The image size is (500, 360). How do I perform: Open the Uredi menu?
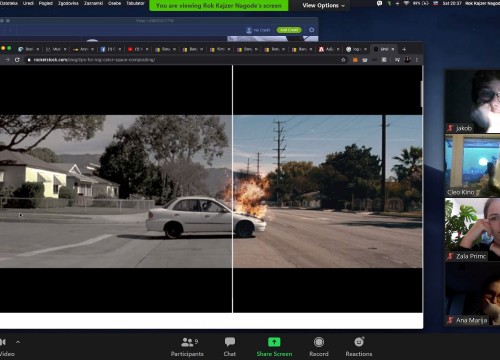pyautogui.click(x=28, y=3)
